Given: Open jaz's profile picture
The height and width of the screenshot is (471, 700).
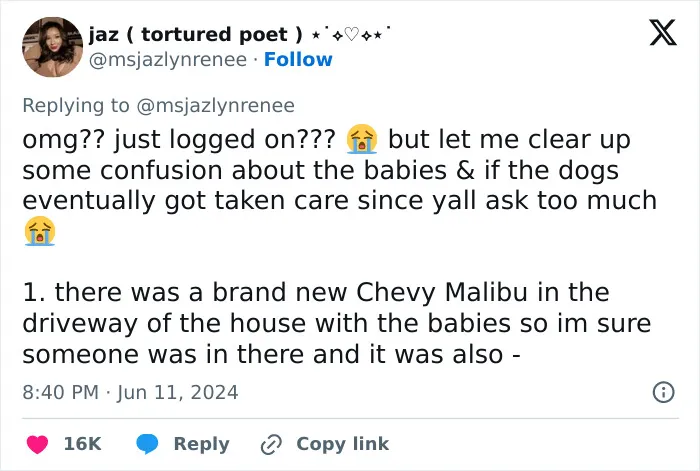Looking at the screenshot, I should click(x=53, y=47).
